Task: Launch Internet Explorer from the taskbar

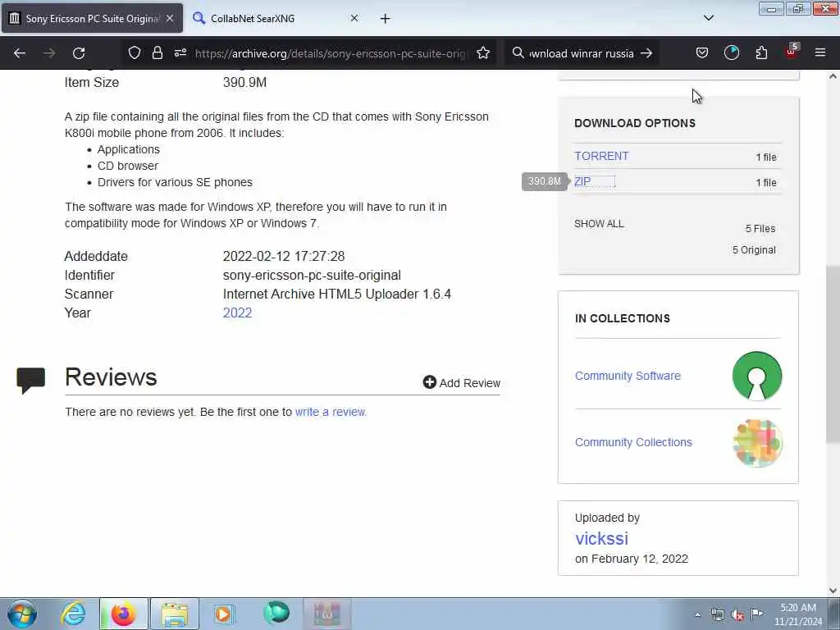Action: (73, 614)
